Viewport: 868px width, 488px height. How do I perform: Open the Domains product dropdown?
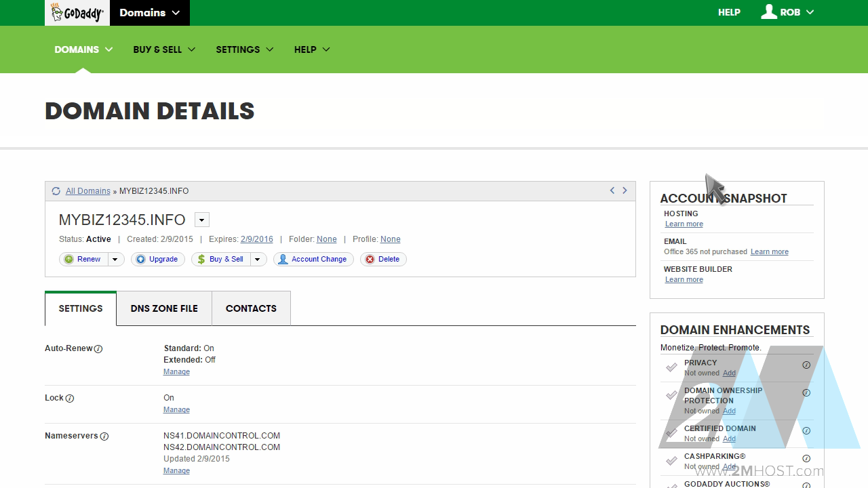[x=150, y=13]
